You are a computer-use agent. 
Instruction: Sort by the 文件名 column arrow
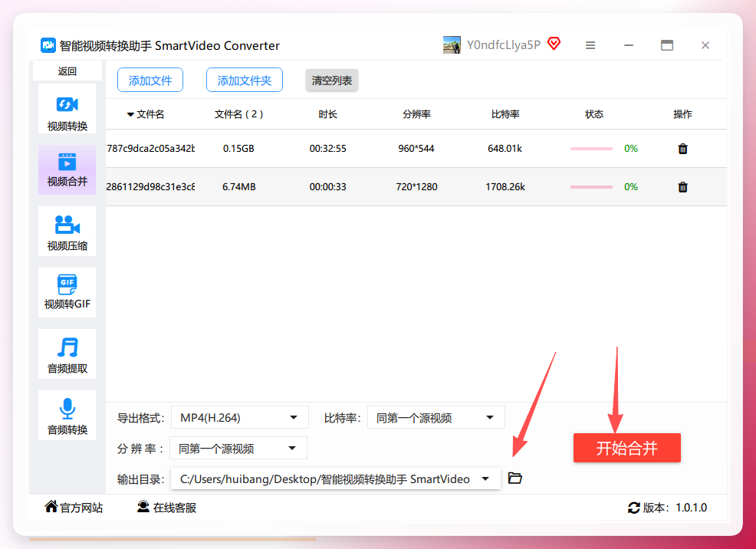pyautogui.click(x=130, y=115)
